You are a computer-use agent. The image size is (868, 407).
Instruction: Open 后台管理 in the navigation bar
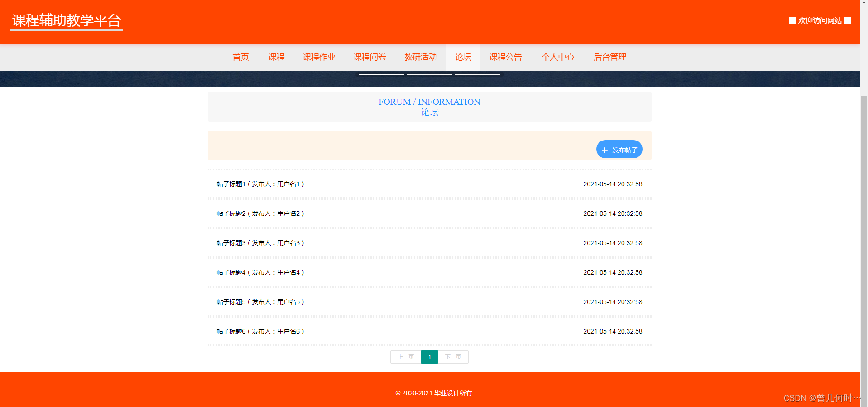tap(610, 57)
